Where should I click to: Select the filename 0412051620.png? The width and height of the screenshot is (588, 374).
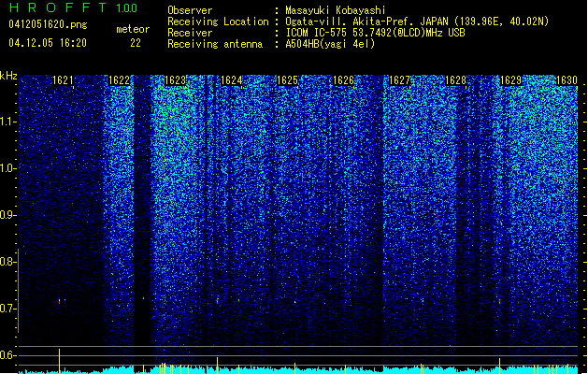[x=48, y=25]
